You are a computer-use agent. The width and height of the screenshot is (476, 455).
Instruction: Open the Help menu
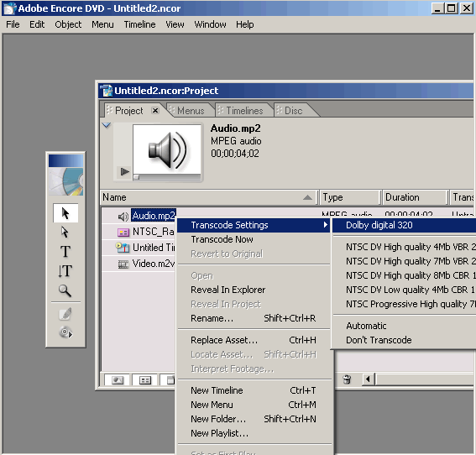pyautogui.click(x=244, y=24)
